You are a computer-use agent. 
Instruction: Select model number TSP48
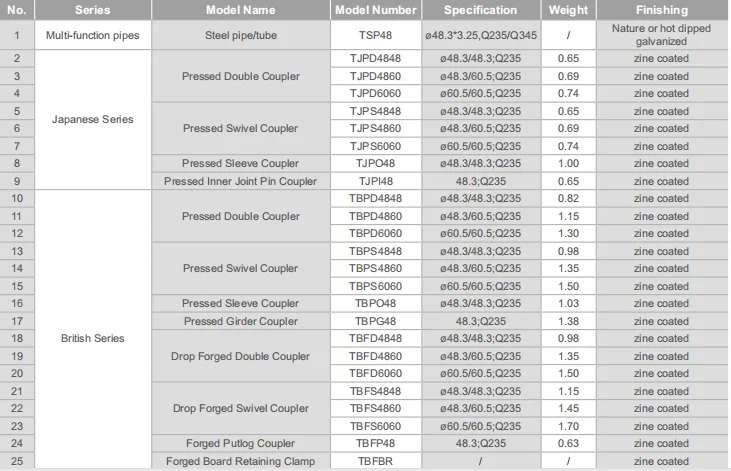(375, 35)
